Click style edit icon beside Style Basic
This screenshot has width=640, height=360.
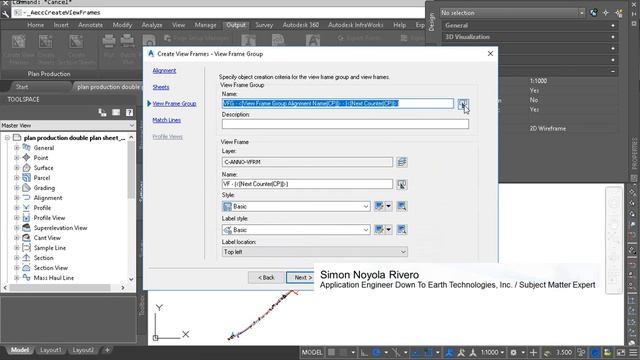[379, 206]
